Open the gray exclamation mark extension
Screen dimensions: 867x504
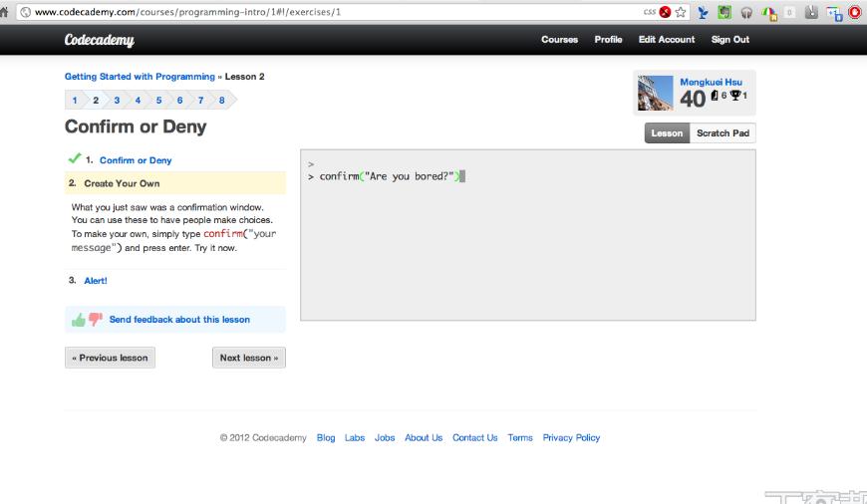coord(811,12)
